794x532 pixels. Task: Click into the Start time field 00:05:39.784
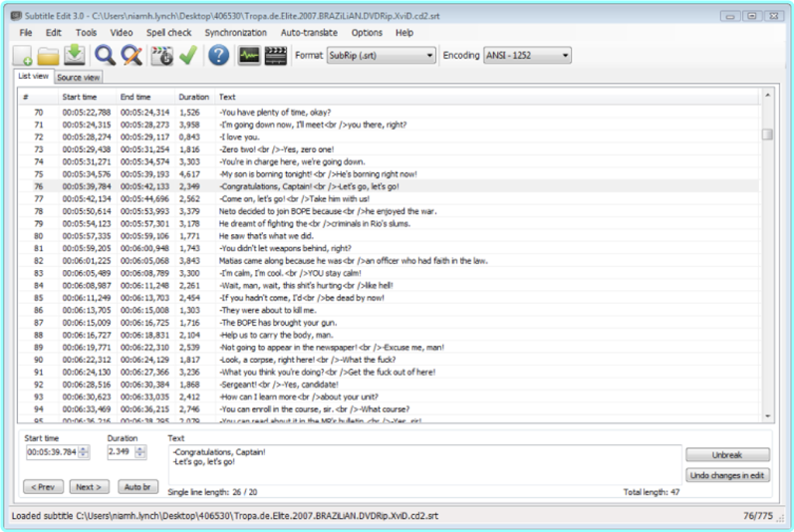click(52, 452)
